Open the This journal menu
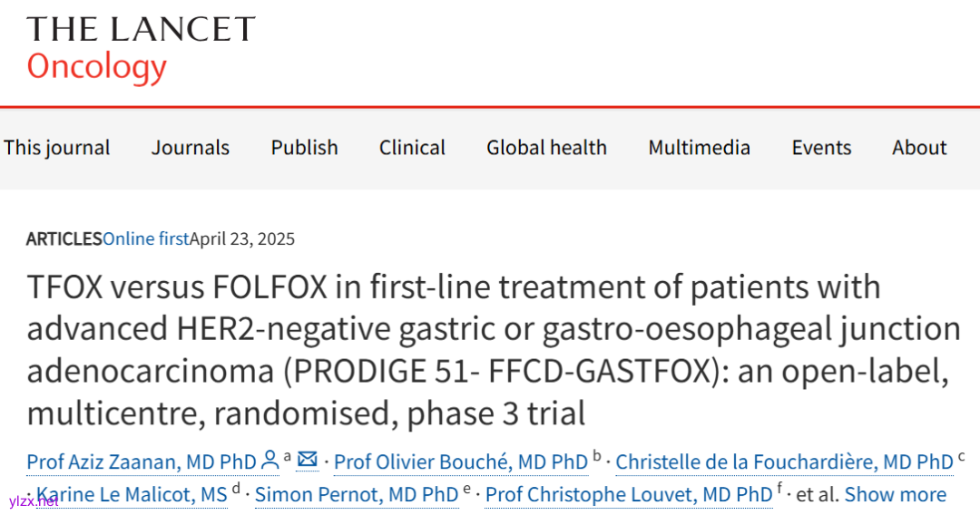The image size is (980, 515). [56, 148]
